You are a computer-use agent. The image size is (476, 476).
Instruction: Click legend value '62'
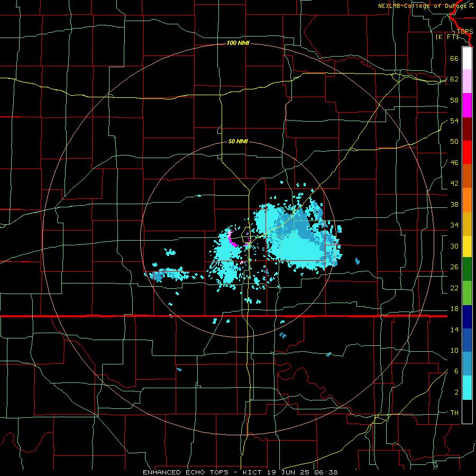[x=454, y=79]
